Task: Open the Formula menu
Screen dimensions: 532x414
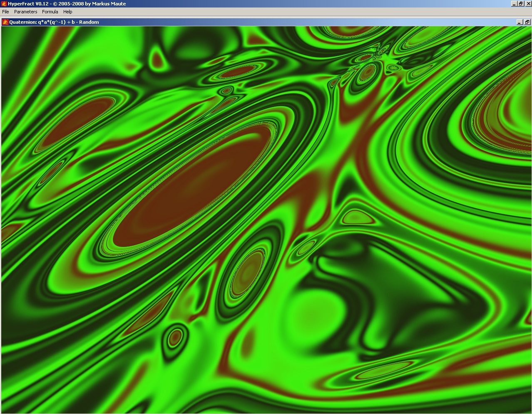Action: click(x=50, y=12)
